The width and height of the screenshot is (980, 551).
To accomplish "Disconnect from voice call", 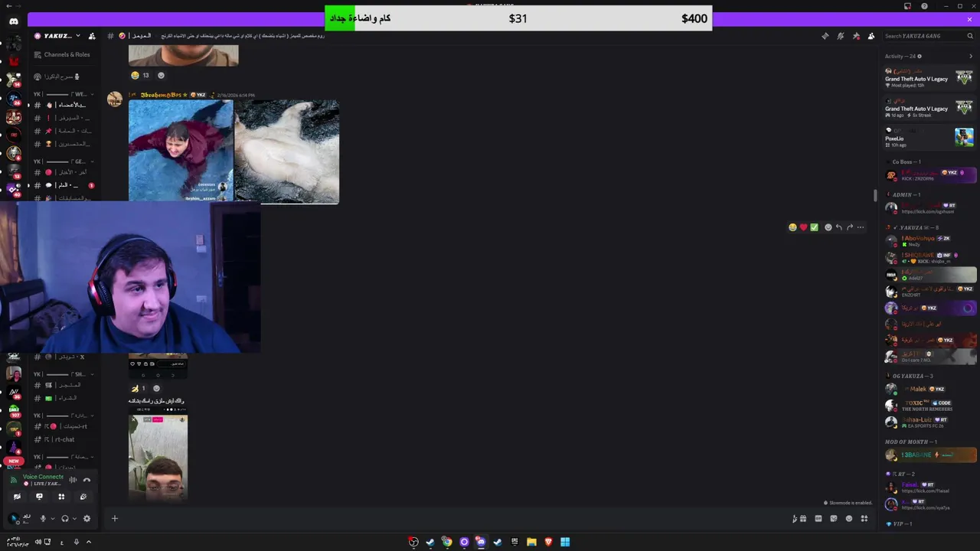I will [87, 480].
